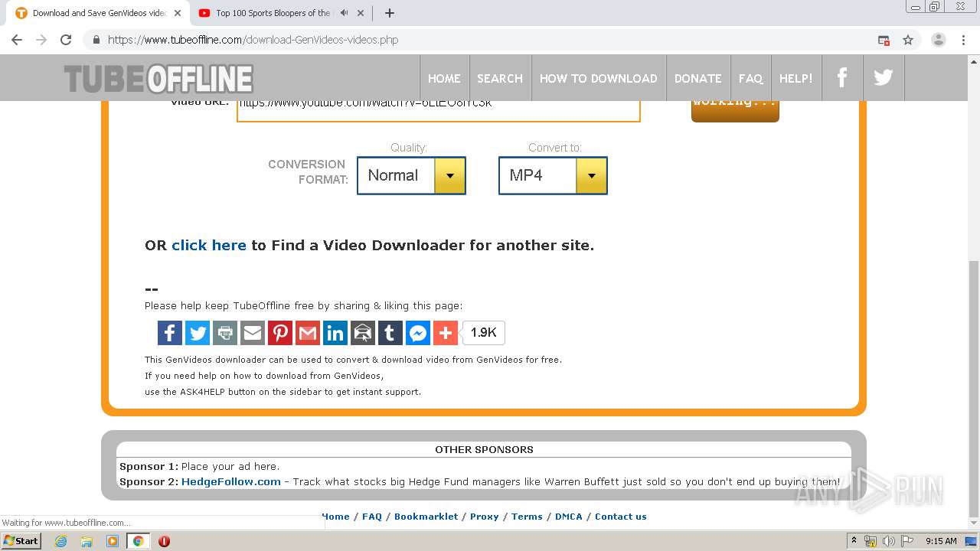Click the orange Working... button
The image size is (980, 551).
735,111
